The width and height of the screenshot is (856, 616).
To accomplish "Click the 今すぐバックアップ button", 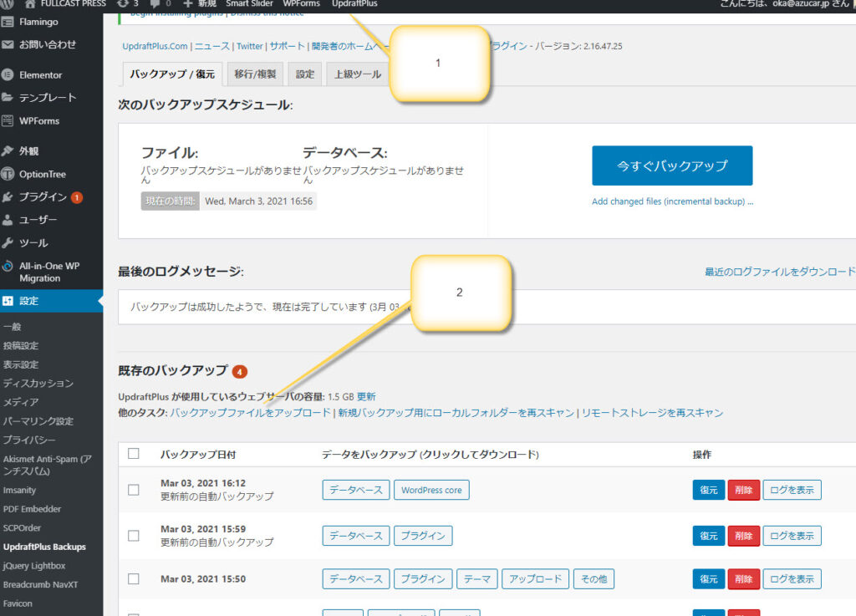I will [672, 165].
